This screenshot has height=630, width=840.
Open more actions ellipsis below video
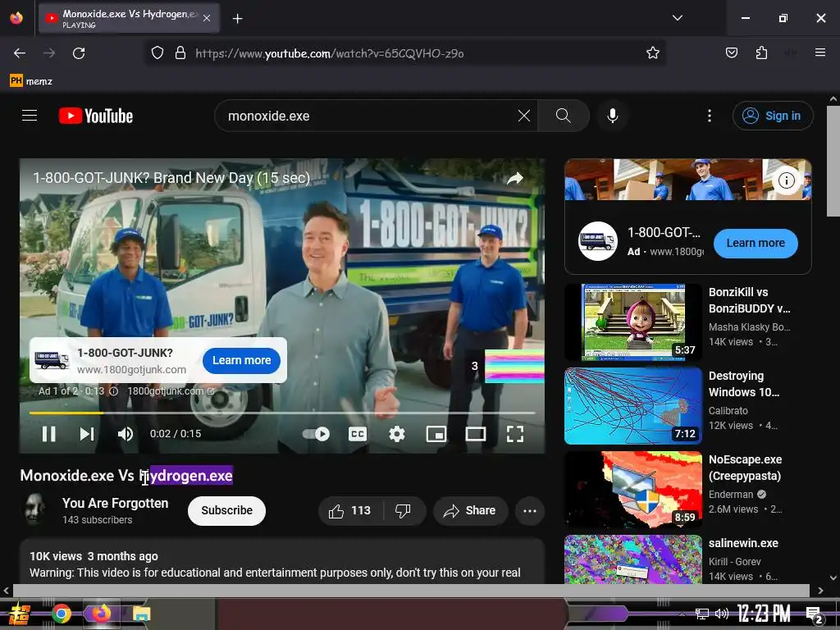[530, 510]
